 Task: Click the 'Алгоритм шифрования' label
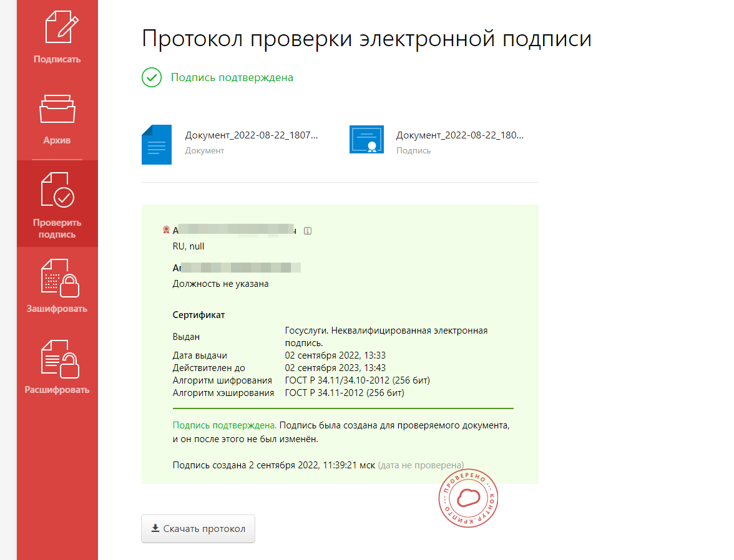click(x=222, y=380)
